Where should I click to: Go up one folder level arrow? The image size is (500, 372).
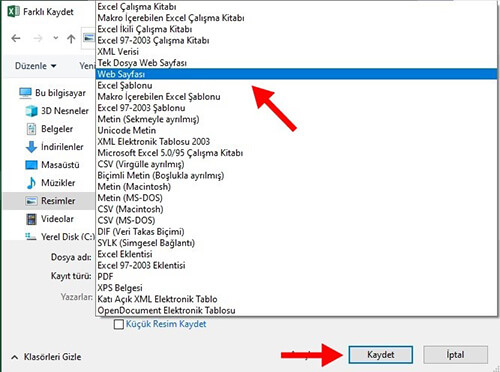[x=71, y=39]
